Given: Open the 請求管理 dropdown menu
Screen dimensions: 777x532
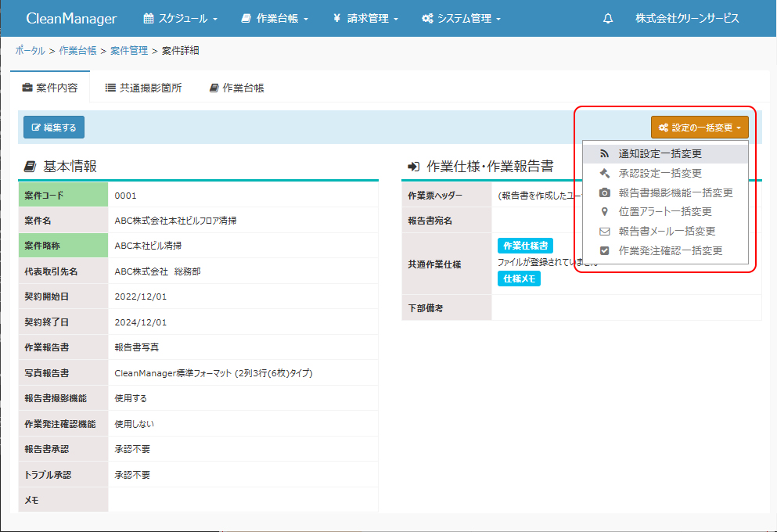Looking at the screenshot, I should point(365,19).
